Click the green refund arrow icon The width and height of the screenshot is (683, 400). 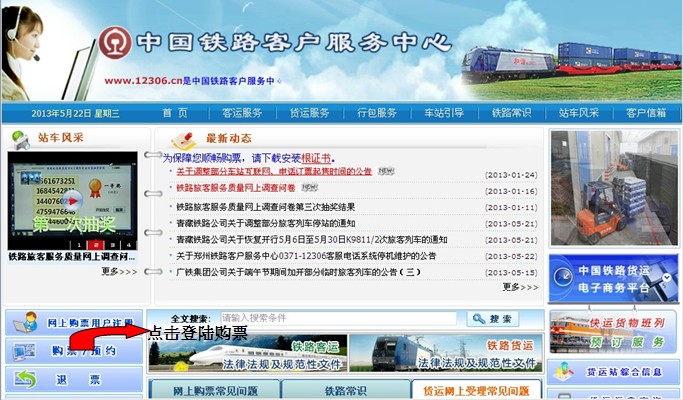tap(25, 379)
